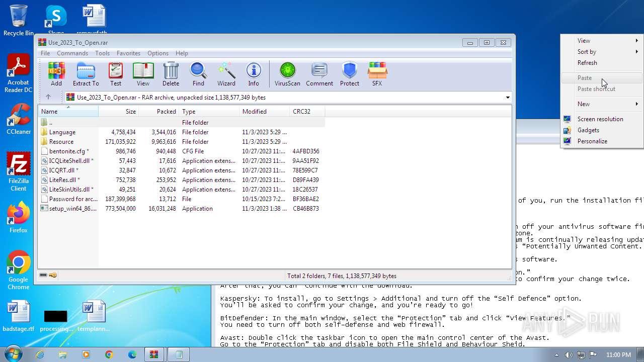Click the Add toolbar icon in WinRAR
644x362 pixels.
point(56,74)
